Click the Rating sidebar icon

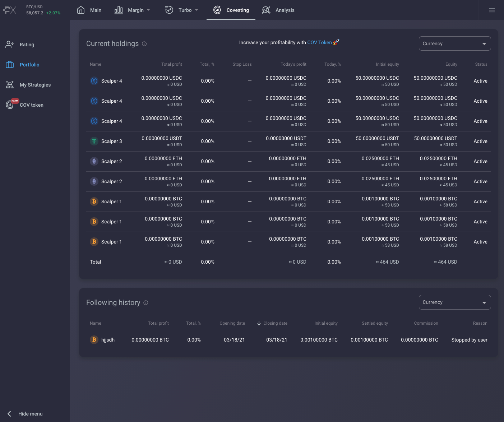[10, 45]
